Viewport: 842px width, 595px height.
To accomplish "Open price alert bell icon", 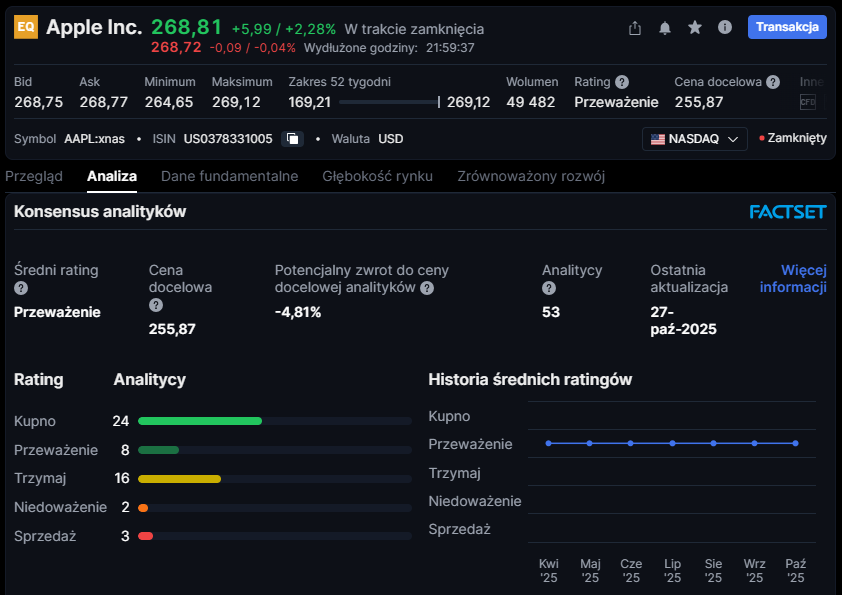I will tap(665, 28).
